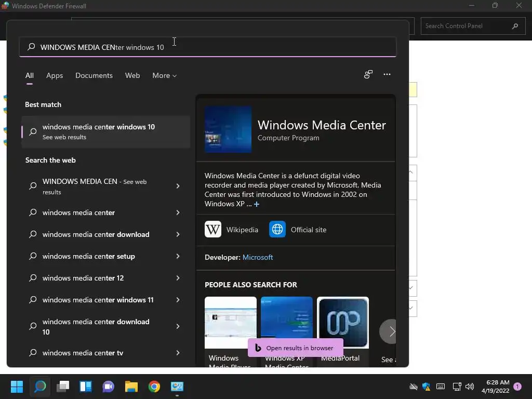Click the Windows search text field
This screenshot has width=532, height=399.
tap(208, 47)
